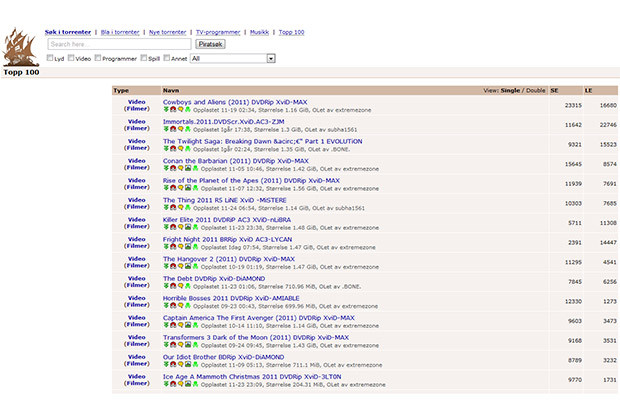620x420 pixels.
Task: Click the green download arrow for Cowboys and Aliens
Action: [166, 109]
